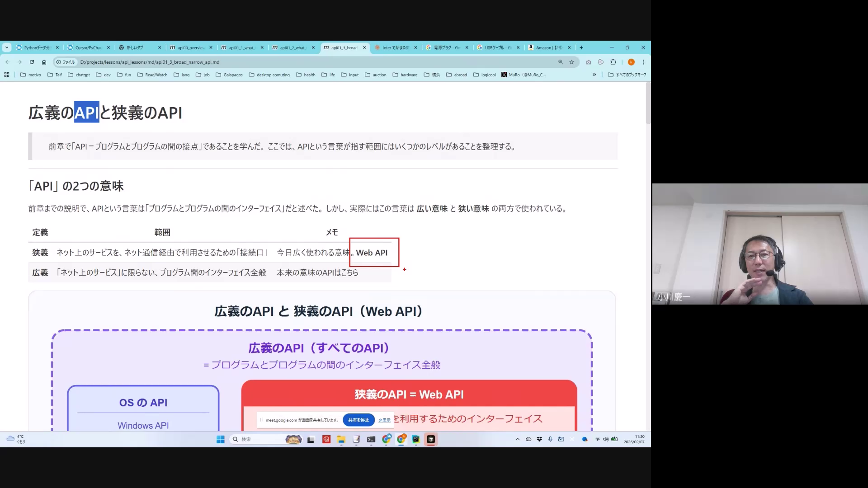
Task: Open a new tab with plus button
Action: coord(581,47)
